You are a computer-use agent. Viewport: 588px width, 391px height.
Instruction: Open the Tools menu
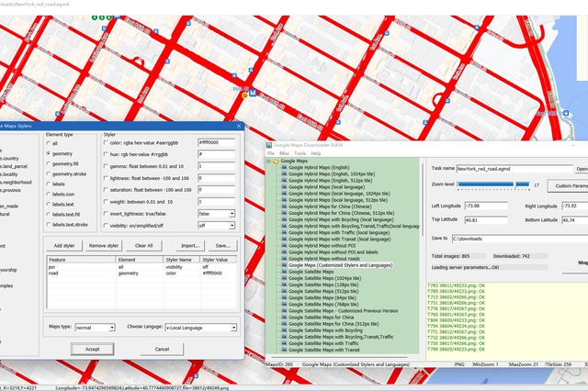[x=300, y=153]
